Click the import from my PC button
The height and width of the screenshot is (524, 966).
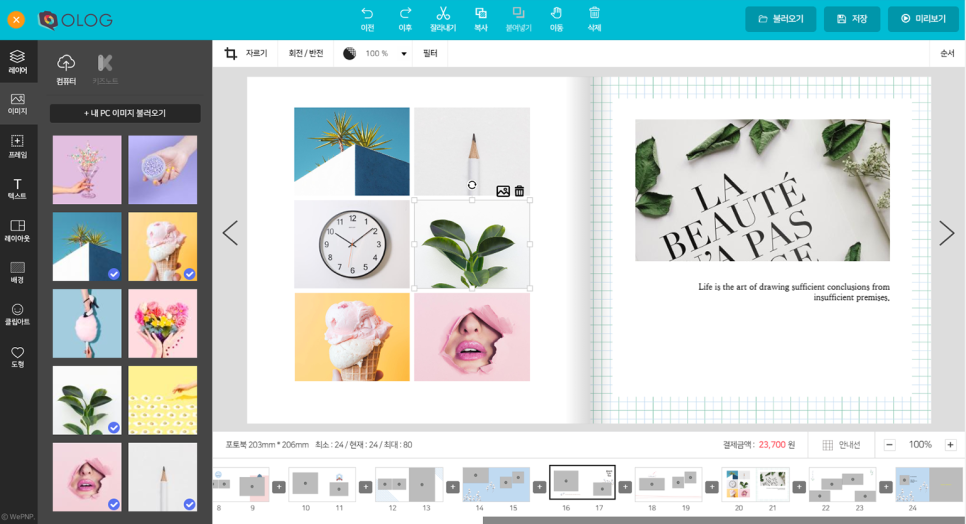(x=125, y=113)
